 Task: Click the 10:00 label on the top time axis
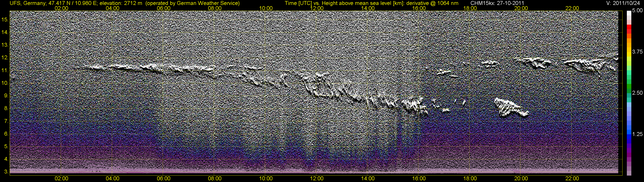point(266,8)
